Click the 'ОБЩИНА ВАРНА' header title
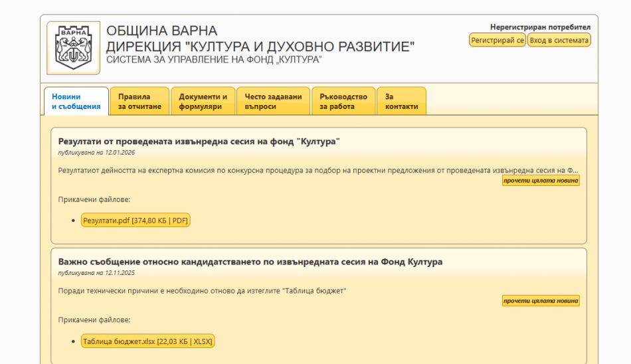This screenshot has width=631, height=364. [x=161, y=31]
